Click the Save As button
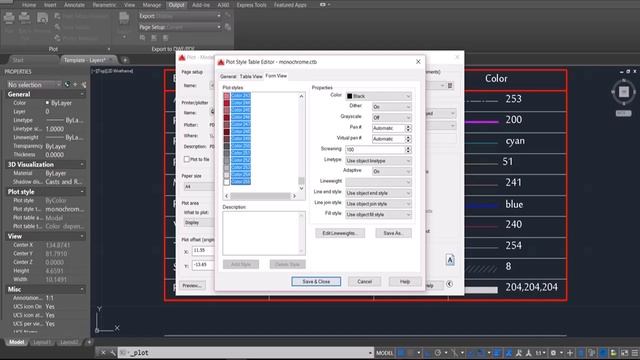640x360 pixels. (393, 233)
